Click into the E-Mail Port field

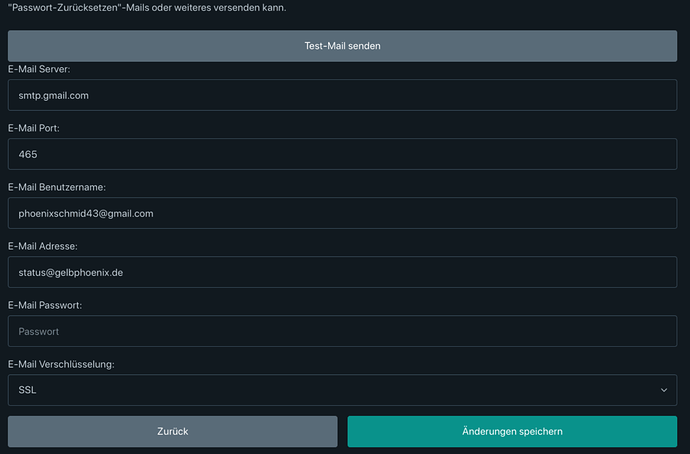coord(342,154)
